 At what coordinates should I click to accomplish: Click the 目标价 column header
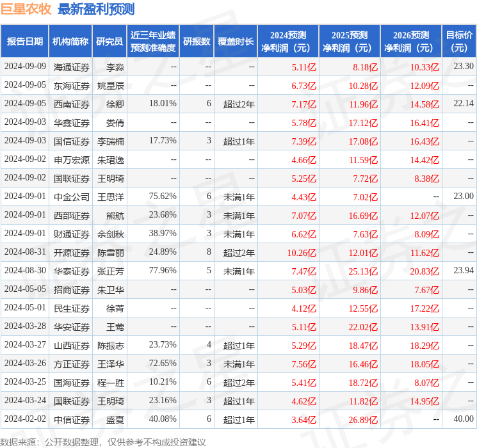tap(459, 42)
